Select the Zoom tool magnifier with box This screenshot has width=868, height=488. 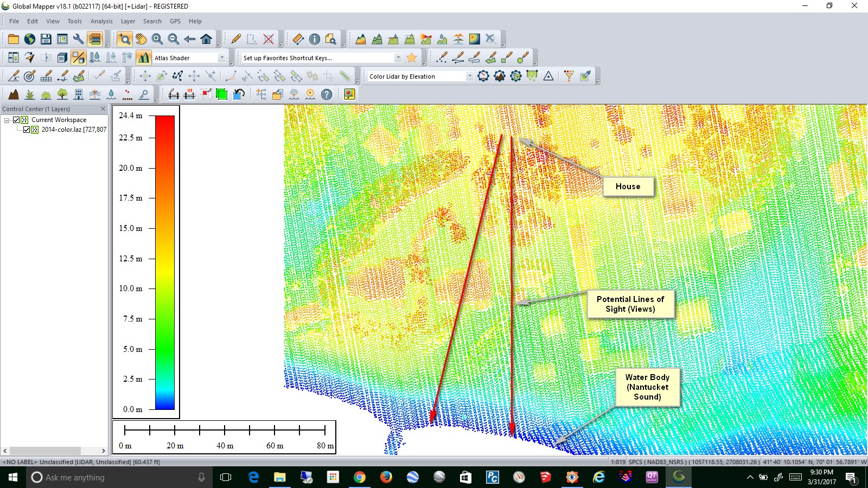click(x=125, y=39)
